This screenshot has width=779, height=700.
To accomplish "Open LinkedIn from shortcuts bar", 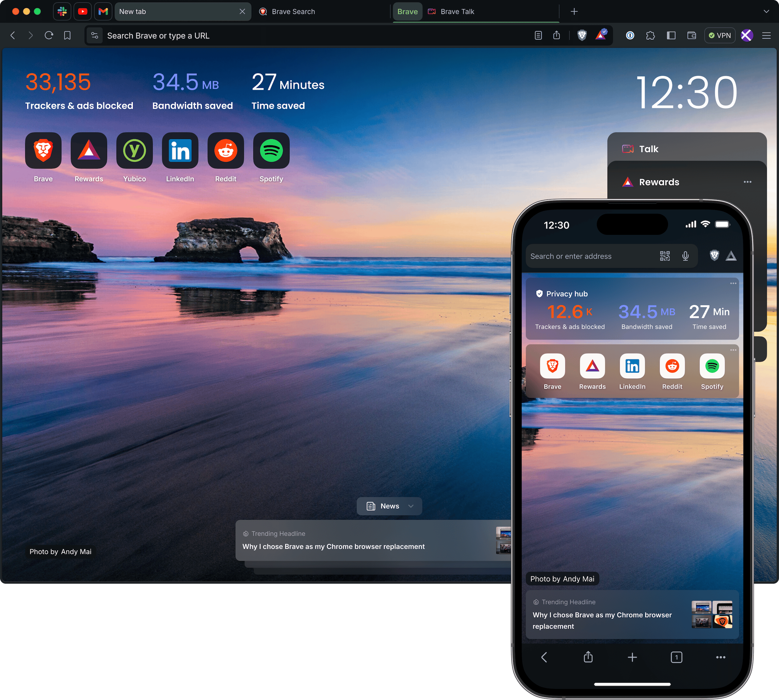I will coord(180,150).
